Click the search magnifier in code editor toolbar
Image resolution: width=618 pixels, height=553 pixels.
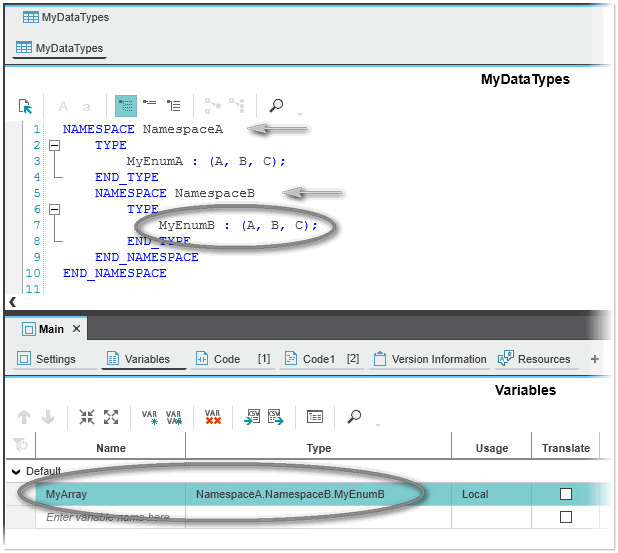275,105
